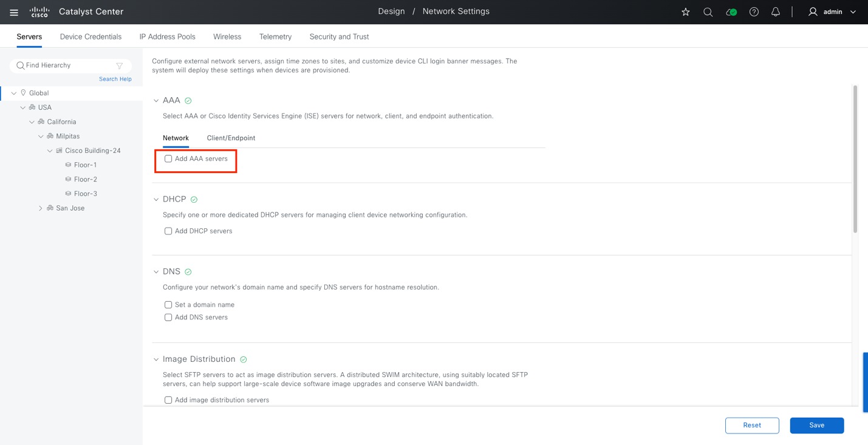Expand the San Jose tree node
Screen dimensions: 868x445
[x=41, y=208]
